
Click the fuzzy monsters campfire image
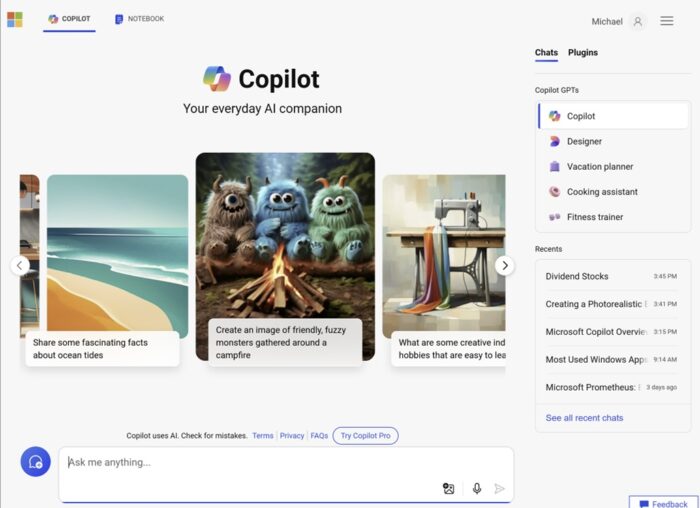click(x=285, y=237)
